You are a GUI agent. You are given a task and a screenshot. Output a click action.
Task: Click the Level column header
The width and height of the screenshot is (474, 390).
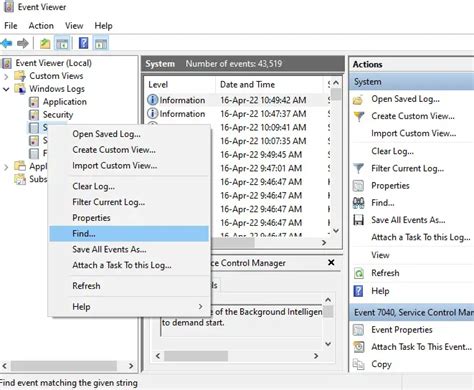[180, 85]
